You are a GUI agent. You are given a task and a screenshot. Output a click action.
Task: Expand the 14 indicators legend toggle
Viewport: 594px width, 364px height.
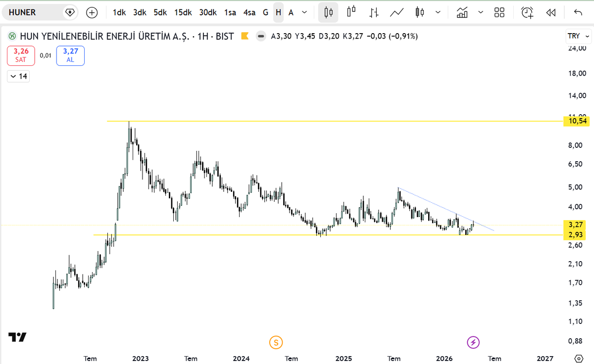18,76
